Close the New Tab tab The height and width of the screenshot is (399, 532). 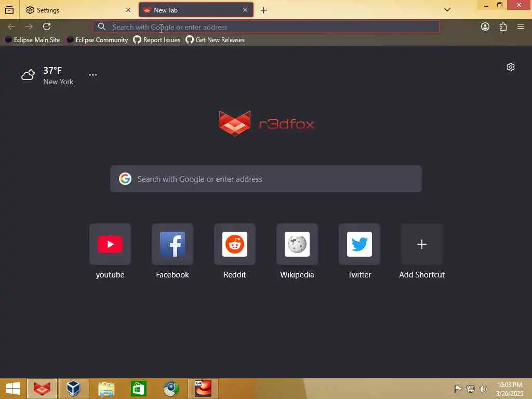click(x=245, y=10)
